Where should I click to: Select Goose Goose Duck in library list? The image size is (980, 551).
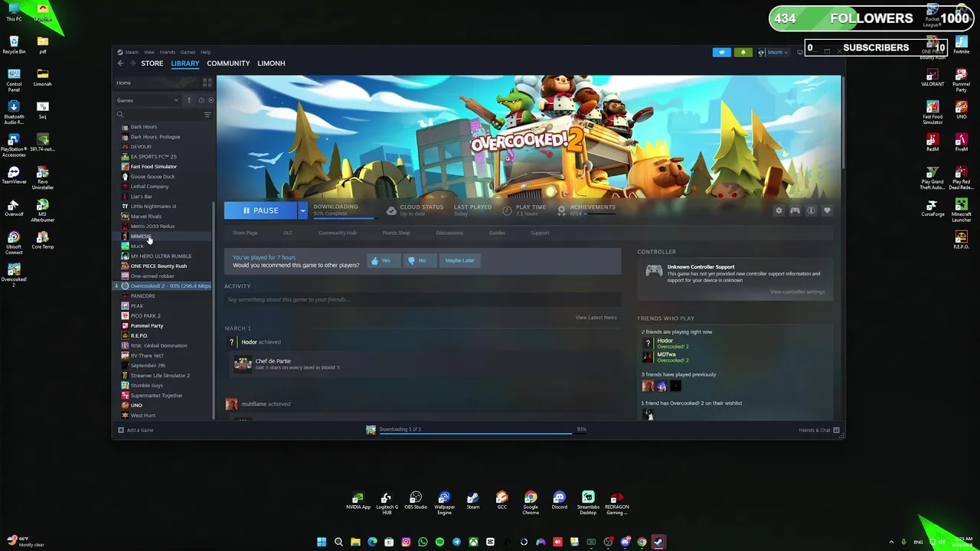tap(152, 177)
